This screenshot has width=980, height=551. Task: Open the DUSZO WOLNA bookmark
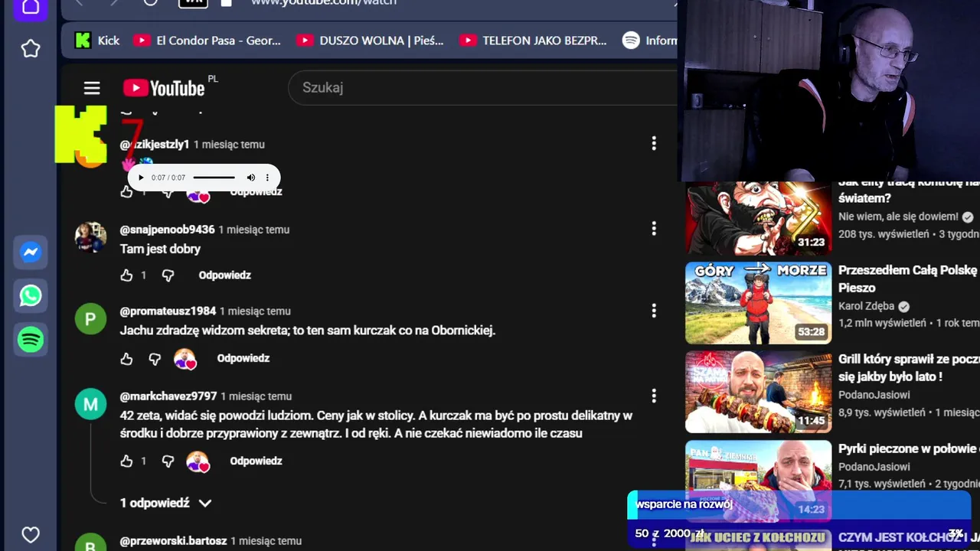370,41
